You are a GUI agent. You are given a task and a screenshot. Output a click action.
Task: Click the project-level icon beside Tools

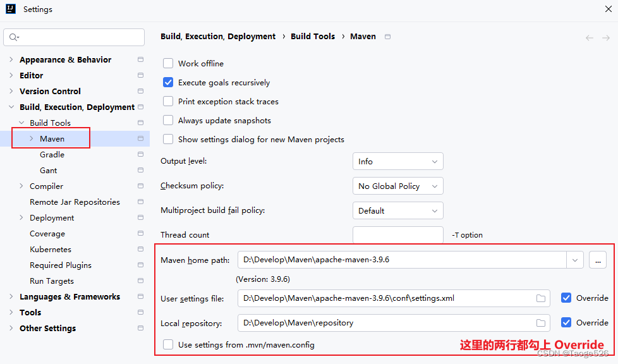pyautogui.click(x=140, y=312)
